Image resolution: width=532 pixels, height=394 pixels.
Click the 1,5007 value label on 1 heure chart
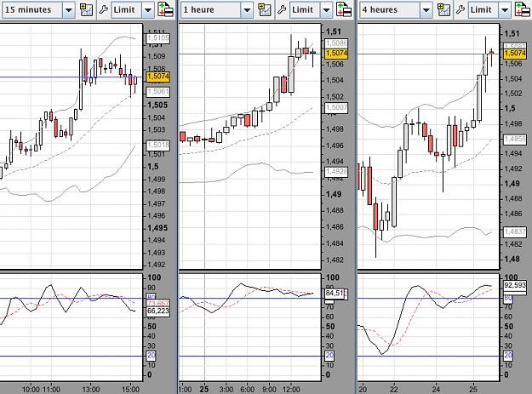pos(336,108)
